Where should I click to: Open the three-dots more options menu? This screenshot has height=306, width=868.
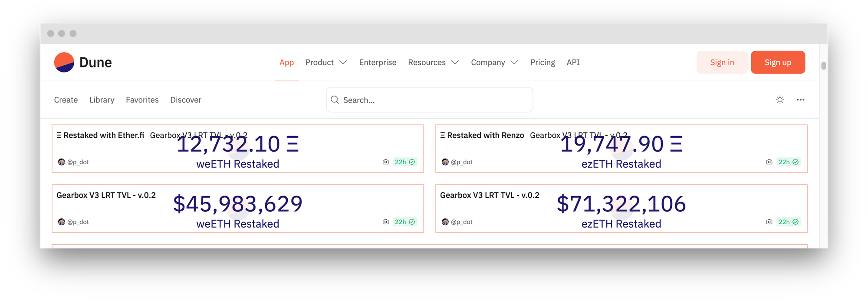pyautogui.click(x=801, y=100)
